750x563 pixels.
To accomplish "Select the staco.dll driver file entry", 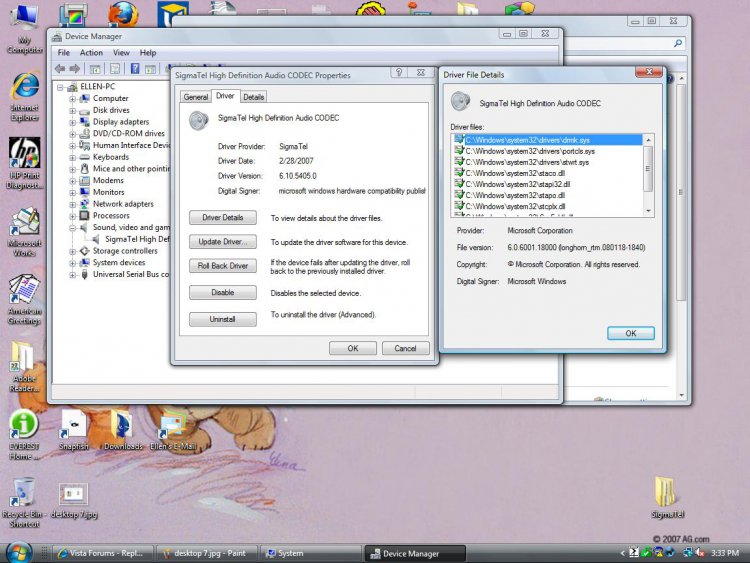I will [515, 173].
